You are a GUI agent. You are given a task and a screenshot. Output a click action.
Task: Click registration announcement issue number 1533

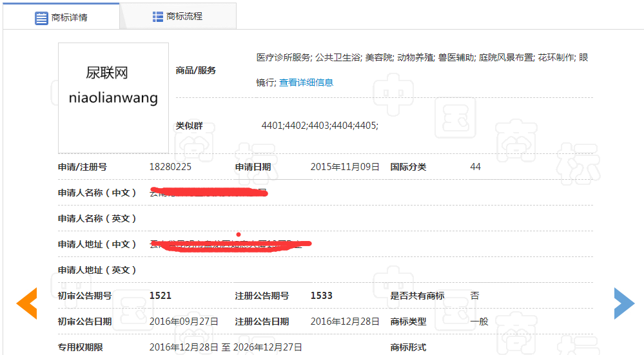point(322,296)
